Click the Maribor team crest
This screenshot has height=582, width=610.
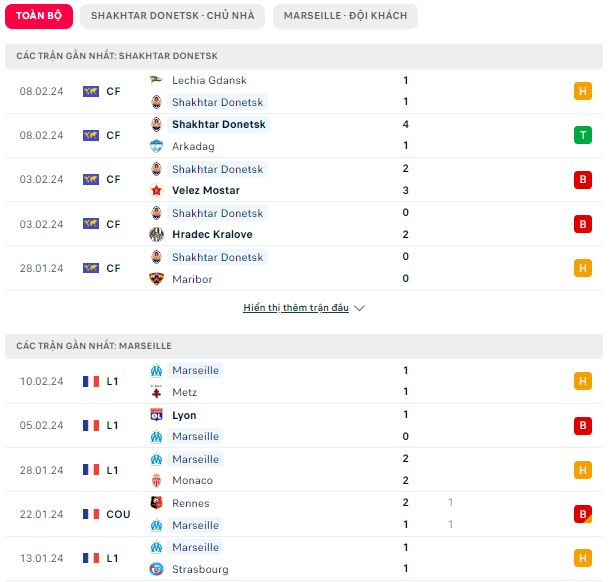point(156,279)
